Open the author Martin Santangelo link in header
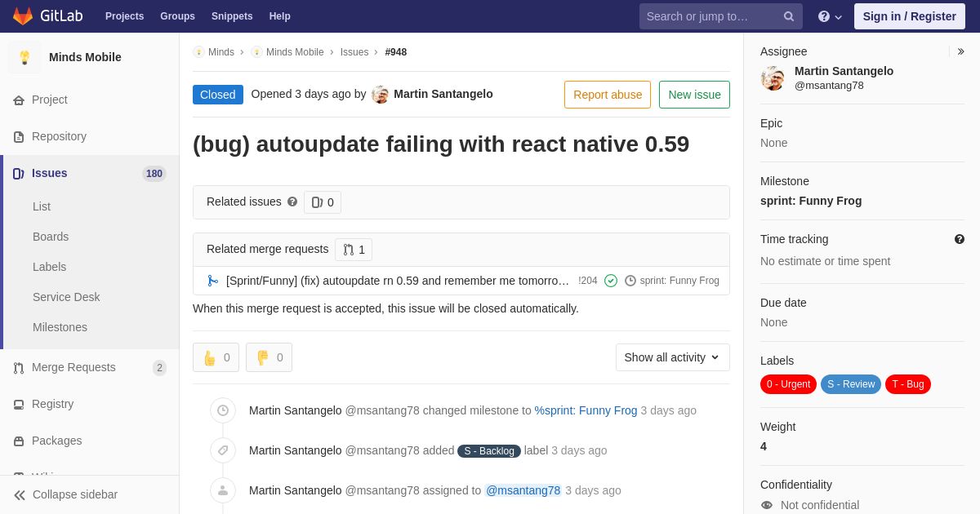The height and width of the screenshot is (514, 980). (x=443, y=94)
